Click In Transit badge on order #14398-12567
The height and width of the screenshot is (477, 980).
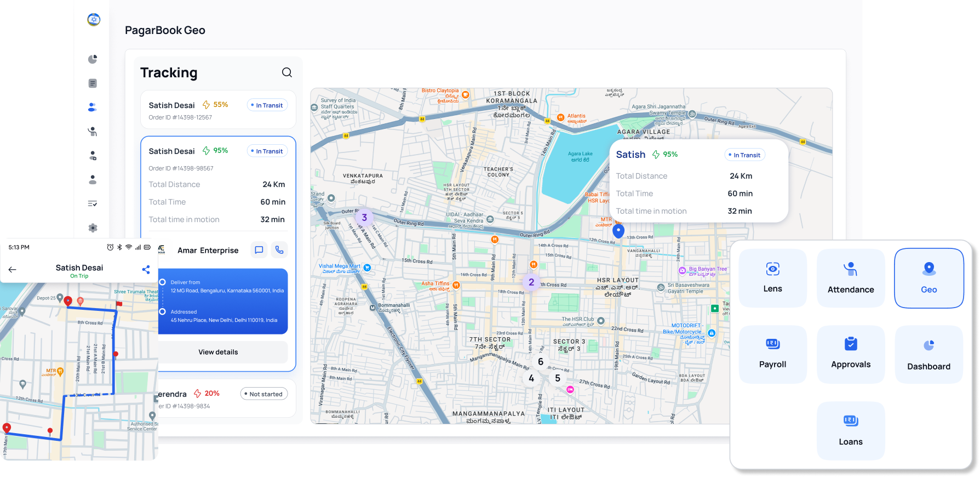click(267, 105)
